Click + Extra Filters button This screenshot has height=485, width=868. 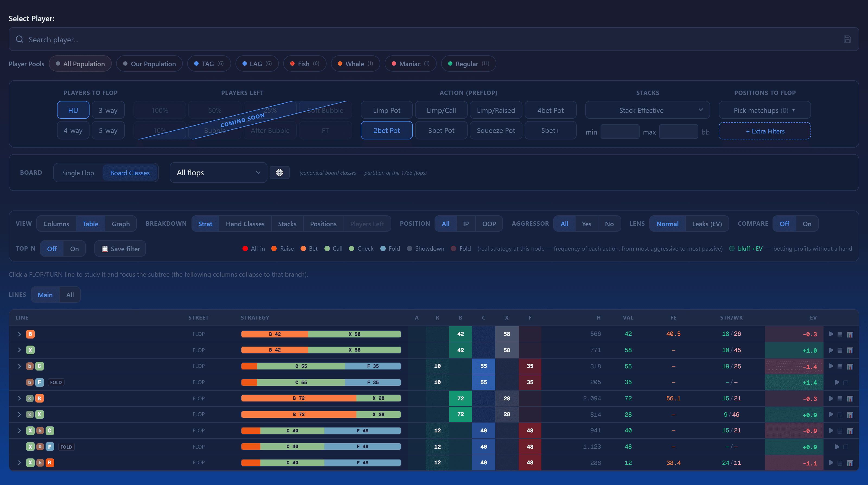(765, 131)
